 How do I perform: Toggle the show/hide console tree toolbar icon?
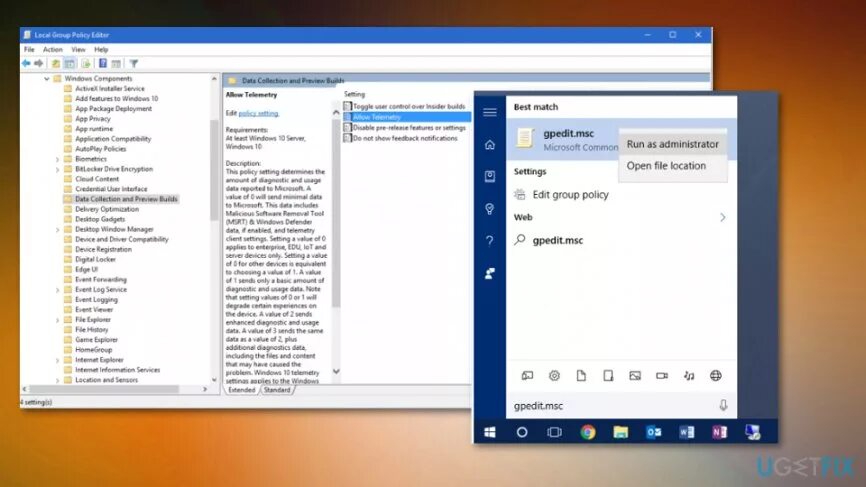click(x=70, y=63)
